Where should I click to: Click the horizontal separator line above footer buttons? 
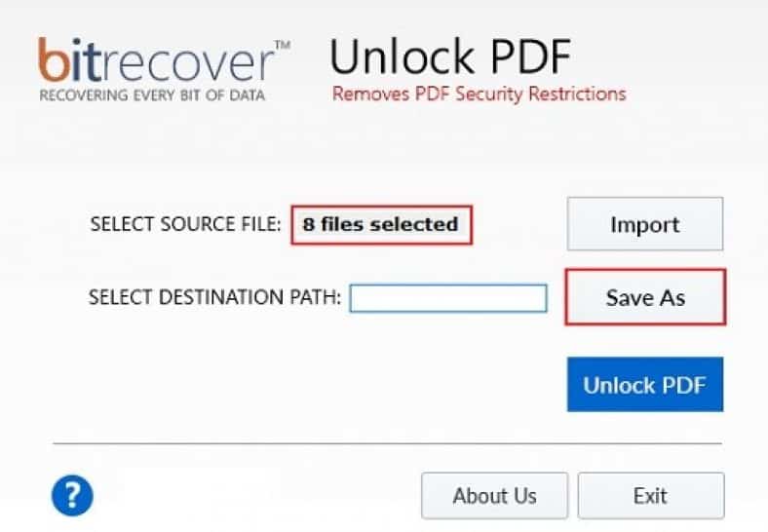pos(388,443)
